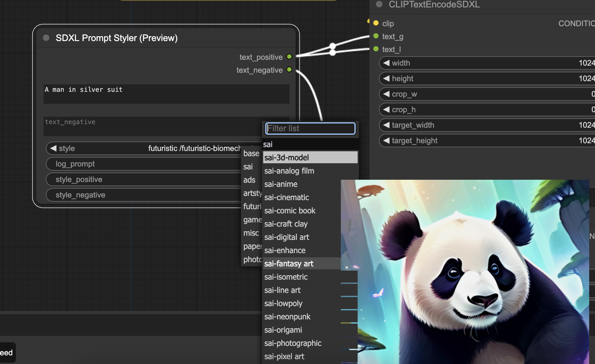Click the text_negative output dot
Viewport: 595px width, 364px height.
point(289,70)
